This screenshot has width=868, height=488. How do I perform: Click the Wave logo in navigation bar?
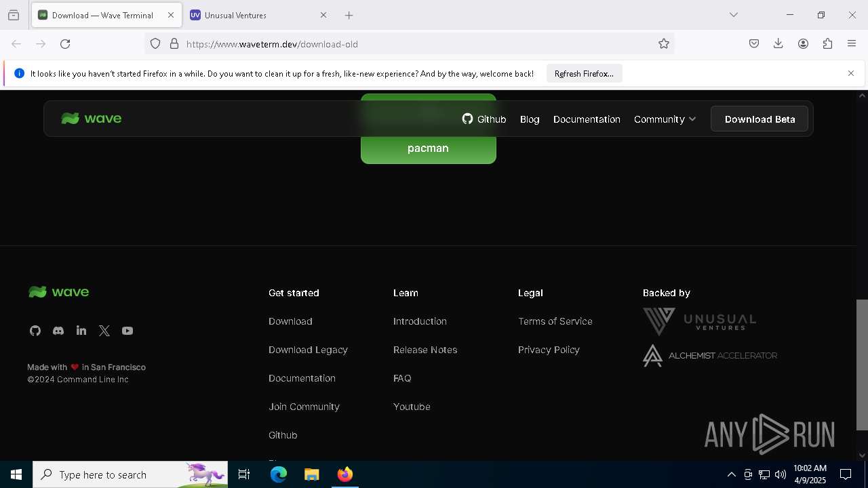point(92,119)
